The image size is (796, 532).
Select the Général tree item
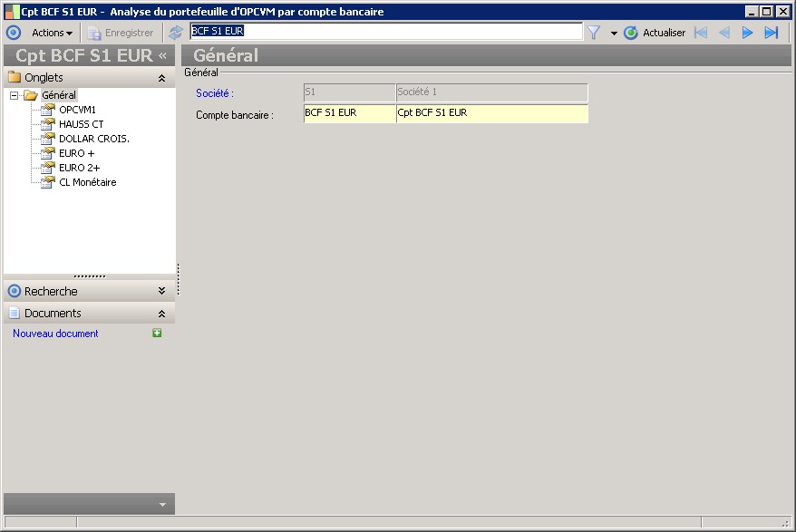59,95
